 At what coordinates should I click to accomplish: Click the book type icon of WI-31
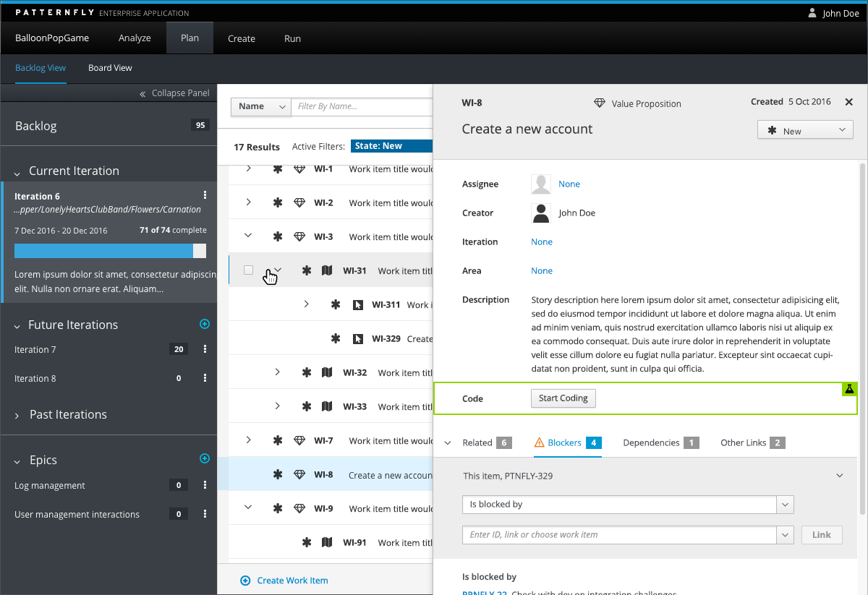[x=327, y=270]
